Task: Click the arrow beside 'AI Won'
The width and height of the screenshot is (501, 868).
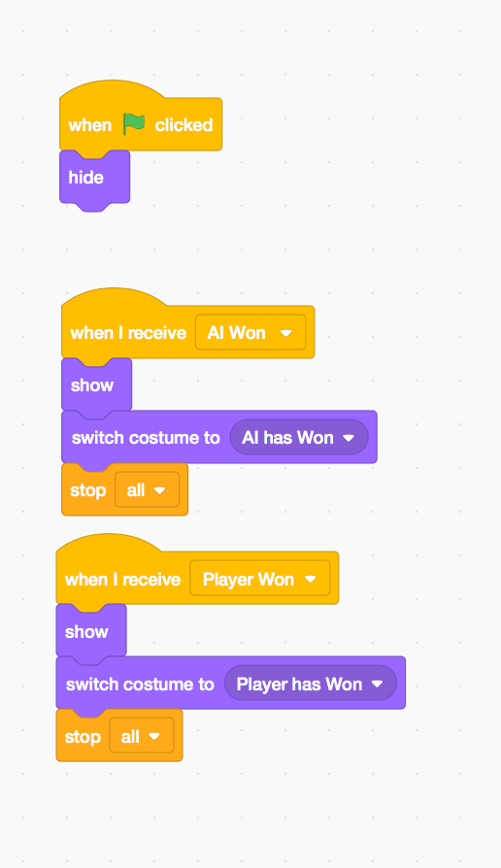Action: pos(285,333)
